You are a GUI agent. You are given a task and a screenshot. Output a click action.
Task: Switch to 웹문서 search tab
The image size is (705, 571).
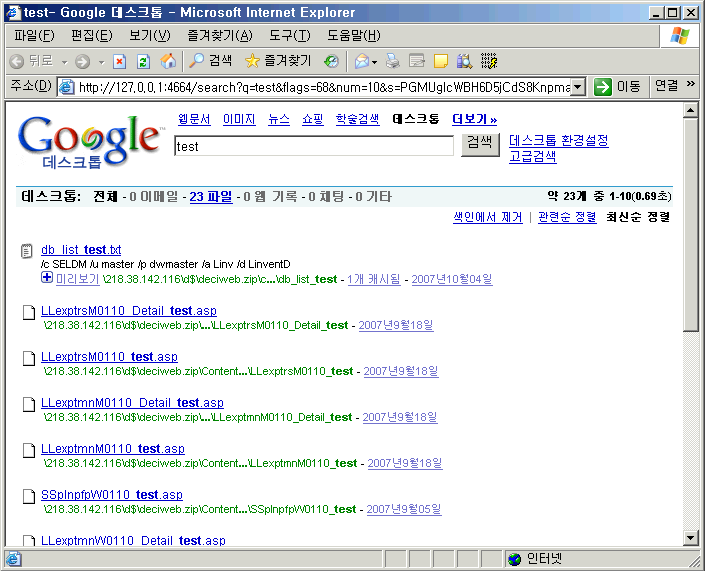pos(194,119)
